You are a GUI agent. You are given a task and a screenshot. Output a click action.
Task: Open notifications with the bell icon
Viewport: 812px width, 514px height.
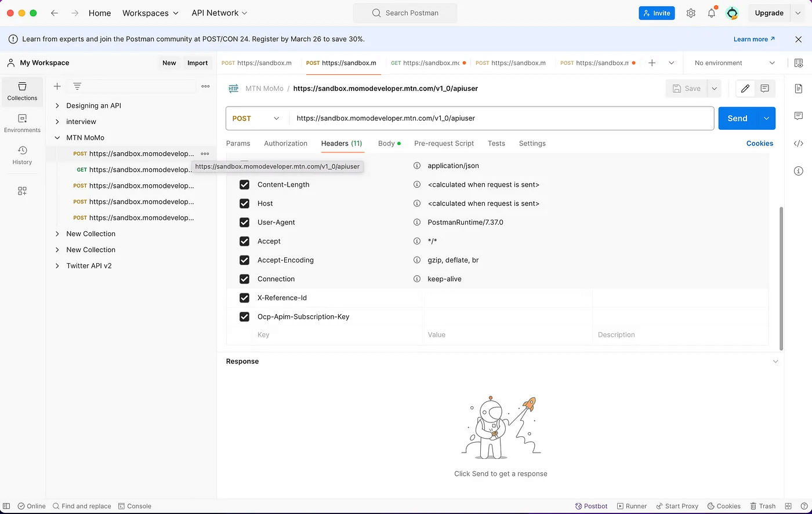712,13
